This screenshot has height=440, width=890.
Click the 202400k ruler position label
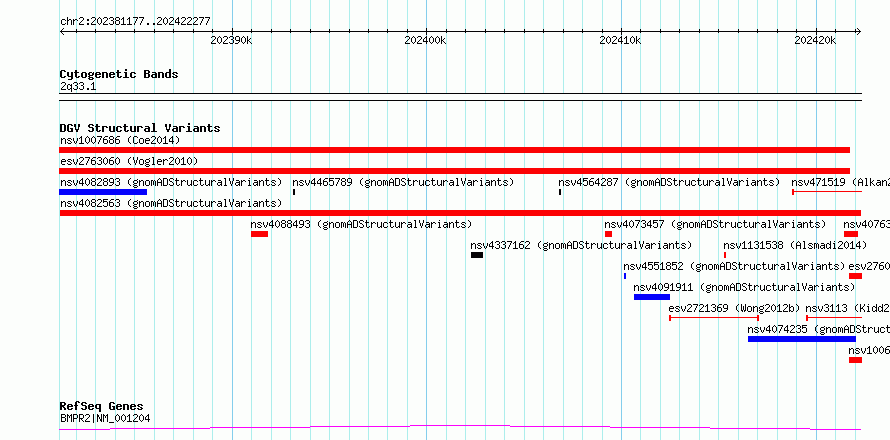(425, 41)
